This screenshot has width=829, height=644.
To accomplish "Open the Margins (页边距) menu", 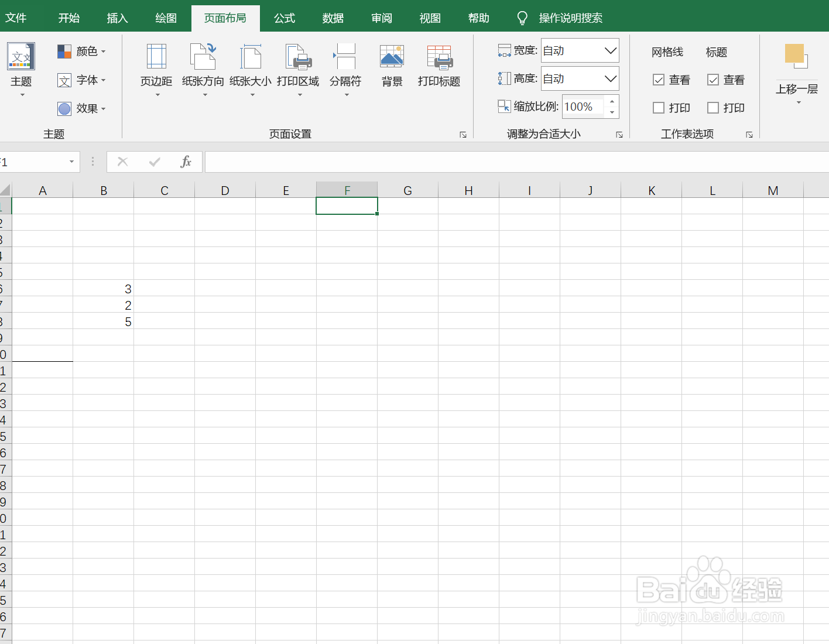I will pyautogui.click(x=156, y=69).
